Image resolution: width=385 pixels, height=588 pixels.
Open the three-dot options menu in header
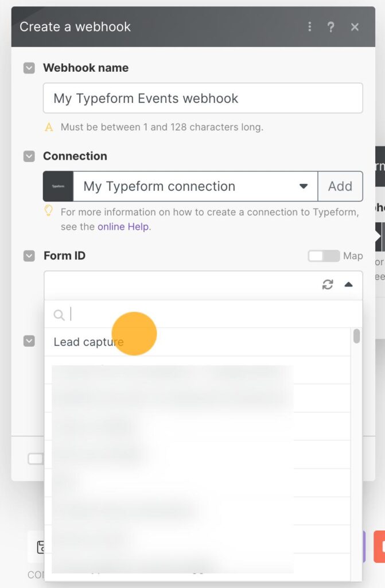309,26
